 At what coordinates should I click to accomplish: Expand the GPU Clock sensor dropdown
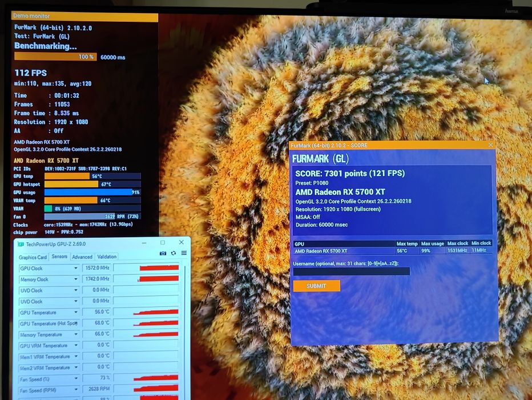click(x=76, y=268)
